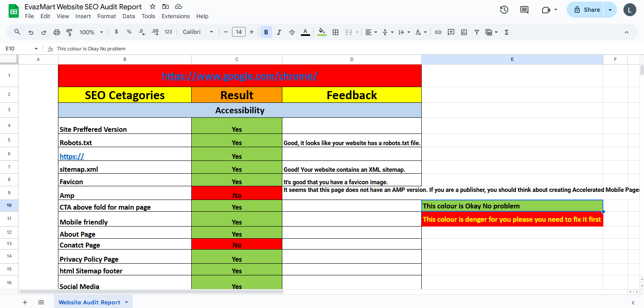The image size is (644, 308).
Task: Open the Insert menu
Action: (83, 16)
